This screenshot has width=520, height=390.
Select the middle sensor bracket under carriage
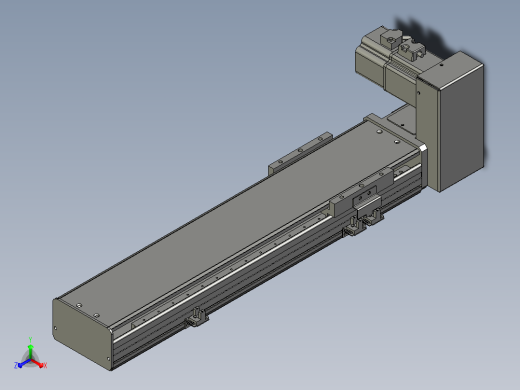(x=354, y=228)
